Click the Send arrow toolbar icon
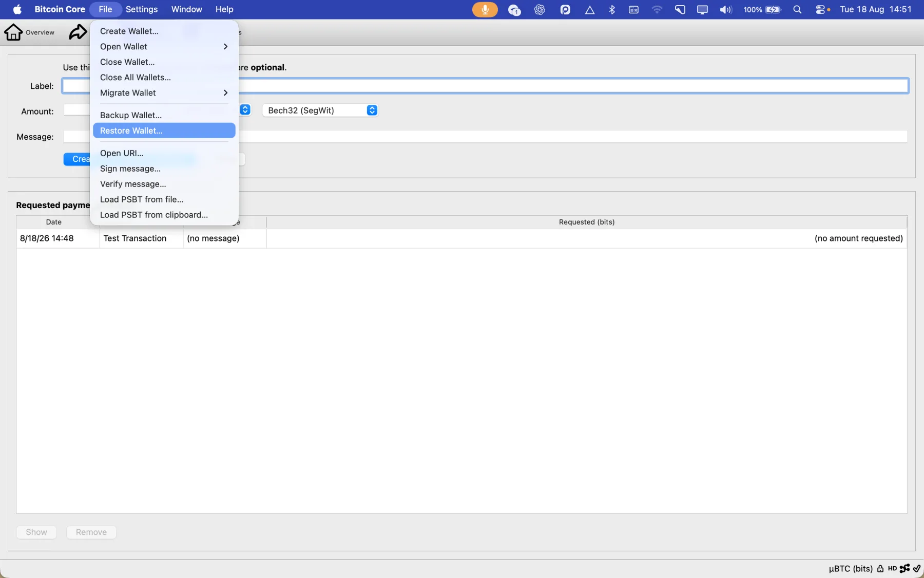 pyautogui.click(x=78, y=32)
